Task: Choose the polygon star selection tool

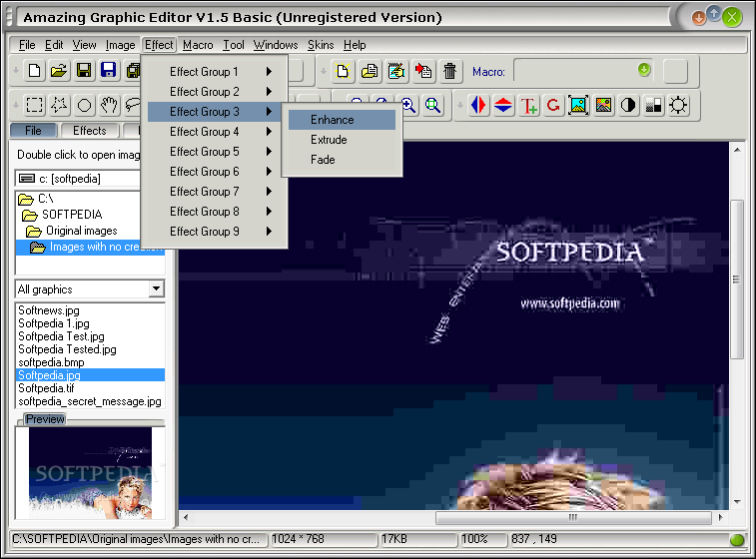Action: (x=59, y=105)
